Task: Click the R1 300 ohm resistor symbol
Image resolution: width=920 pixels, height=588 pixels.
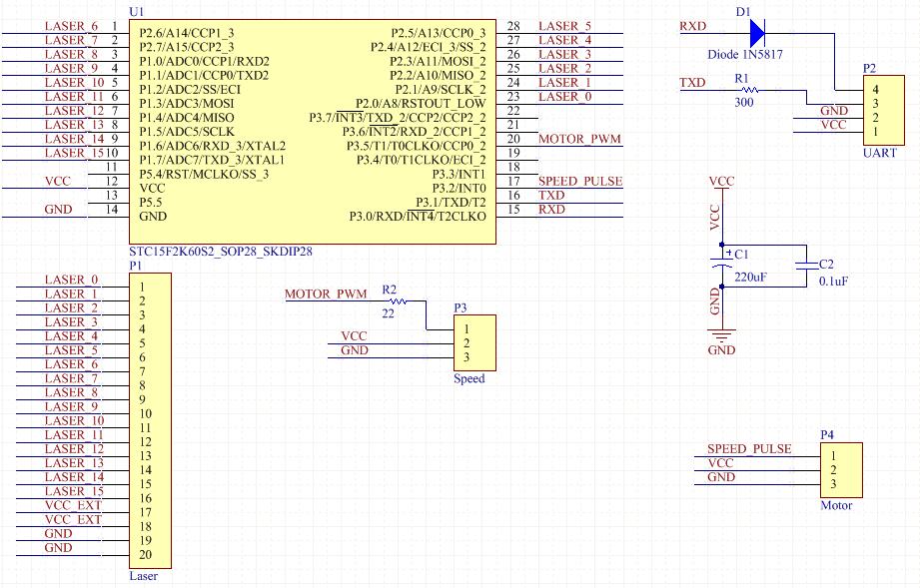Action: coord(744,90)
